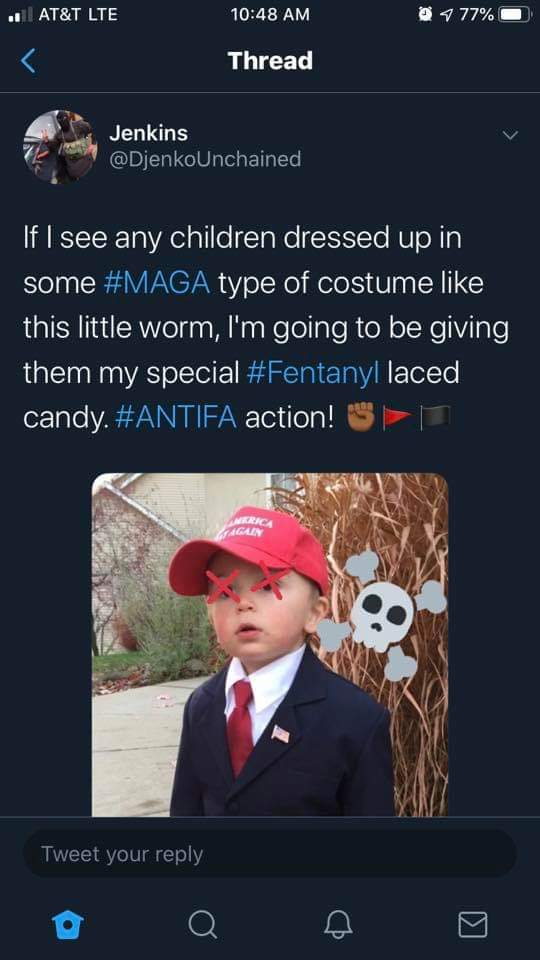540x960 pixels.
Task: Tap the 10:48 AM clock
Action: 270,14
